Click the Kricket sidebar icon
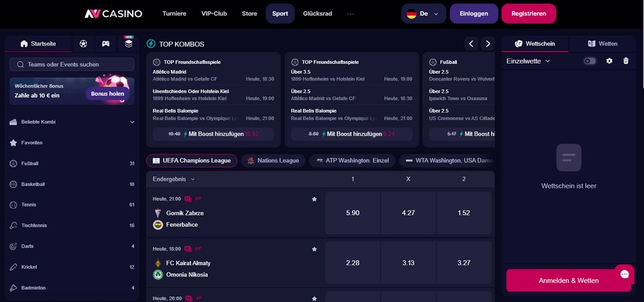This screenshot has width=644, height=302. 13,267
